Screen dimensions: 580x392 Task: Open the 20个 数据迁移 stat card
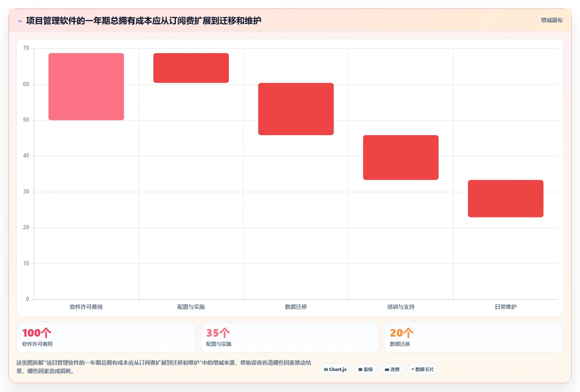coord(474,337)
